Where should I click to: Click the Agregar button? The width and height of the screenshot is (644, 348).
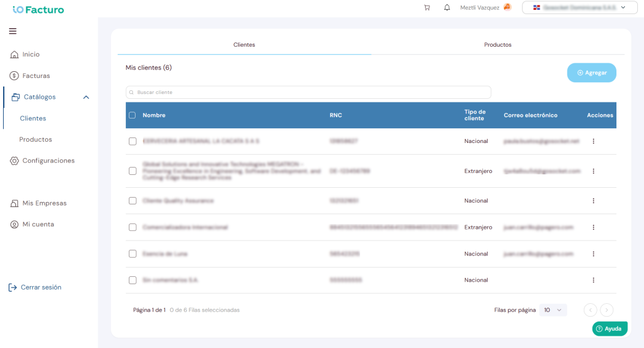(x=591, y=72)
